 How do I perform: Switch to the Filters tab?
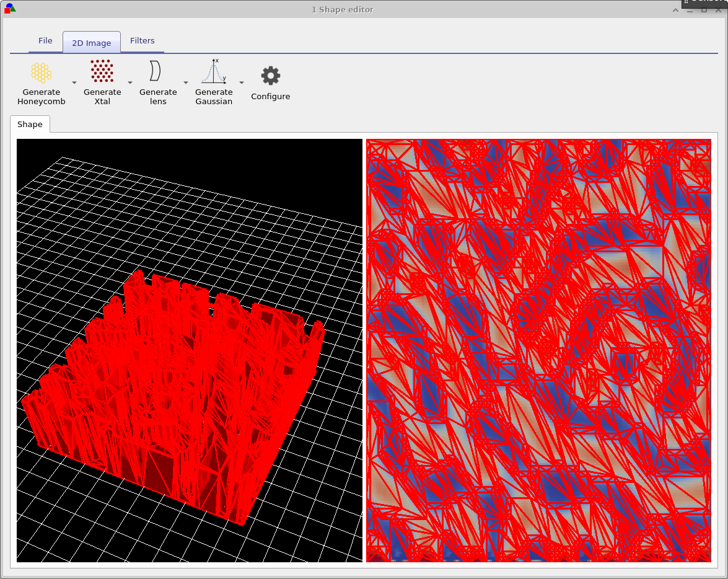(x=143, y=40)
